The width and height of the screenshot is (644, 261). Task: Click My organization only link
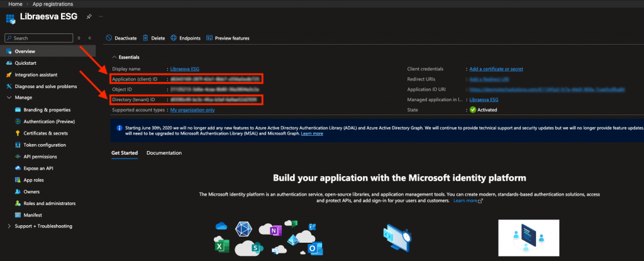[192, 109]
